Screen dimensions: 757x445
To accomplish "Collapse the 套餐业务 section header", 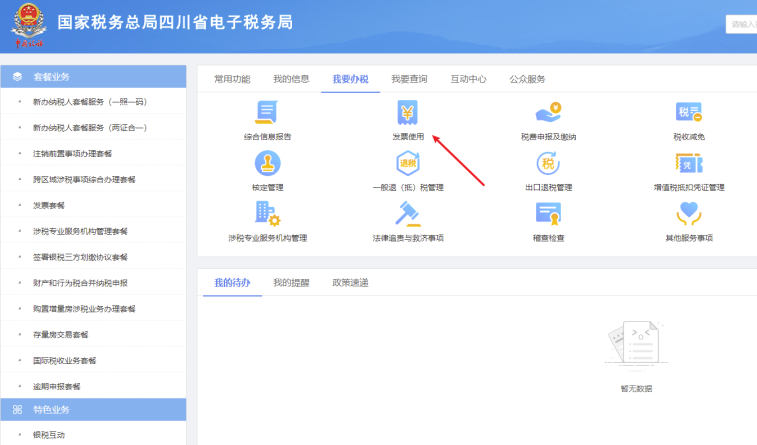I will tap(93, 77).
